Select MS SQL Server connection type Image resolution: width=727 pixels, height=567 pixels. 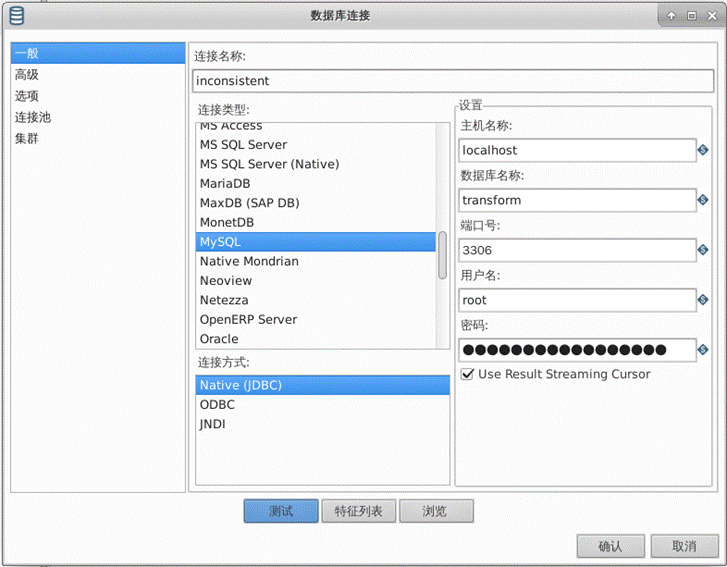tap(316, 145)
